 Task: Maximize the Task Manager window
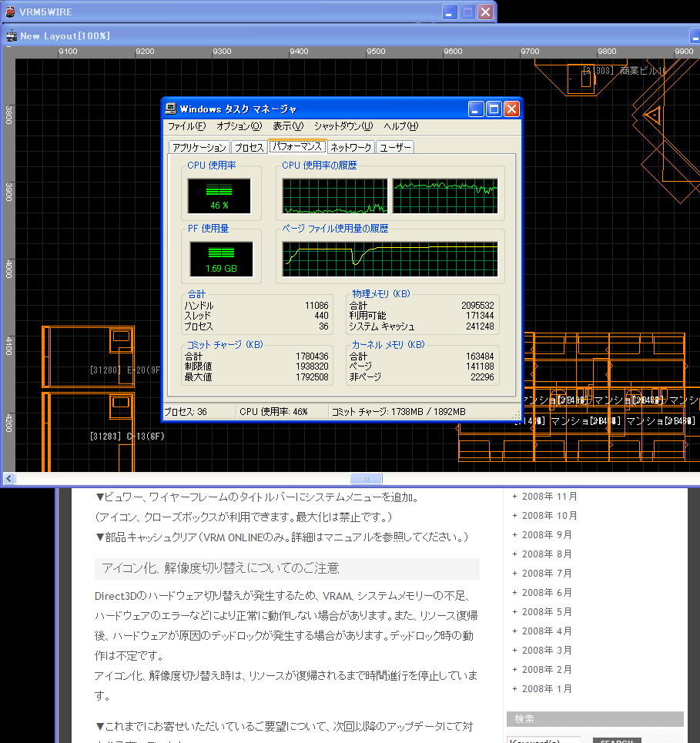[494, 109]
